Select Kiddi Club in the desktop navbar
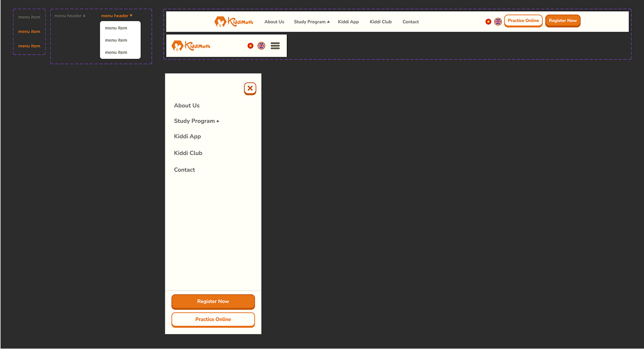Image resolution: width=644 pixels, height=349 pixels. (381, 21)
